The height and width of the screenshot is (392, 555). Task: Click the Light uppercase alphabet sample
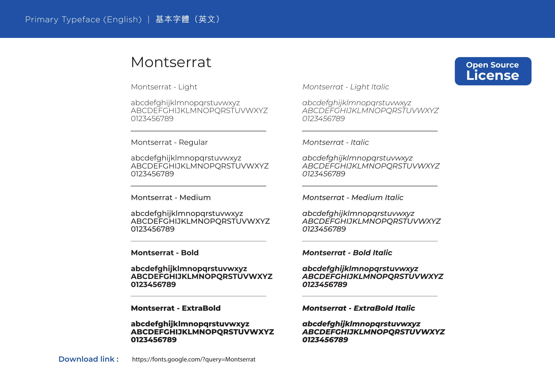(x=199, y=110)
